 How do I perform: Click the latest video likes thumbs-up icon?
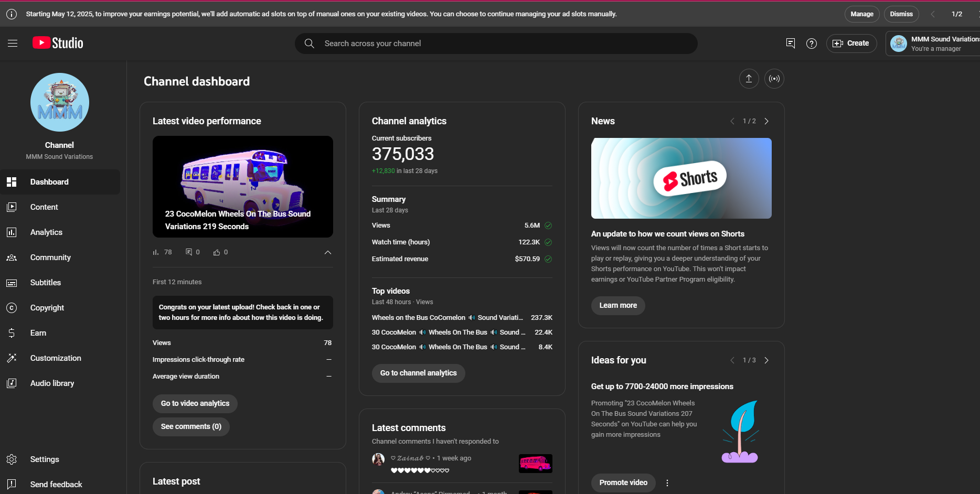tap(217, 252)
